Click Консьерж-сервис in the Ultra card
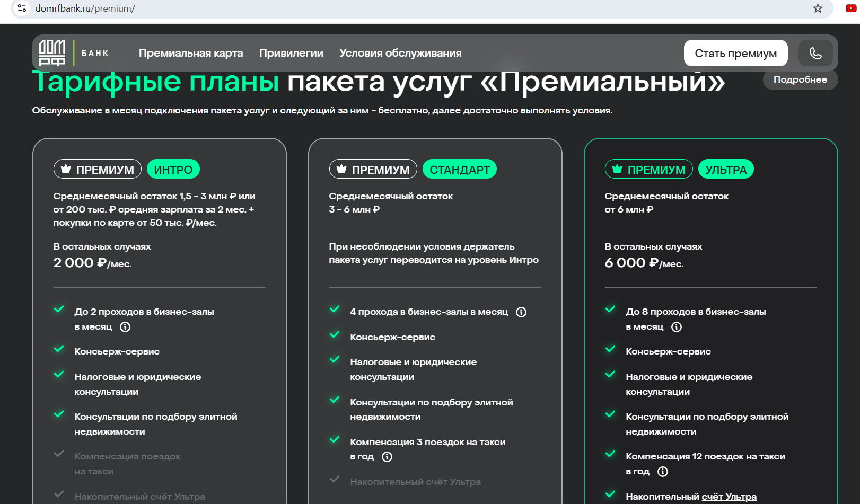 pos(669,351)
